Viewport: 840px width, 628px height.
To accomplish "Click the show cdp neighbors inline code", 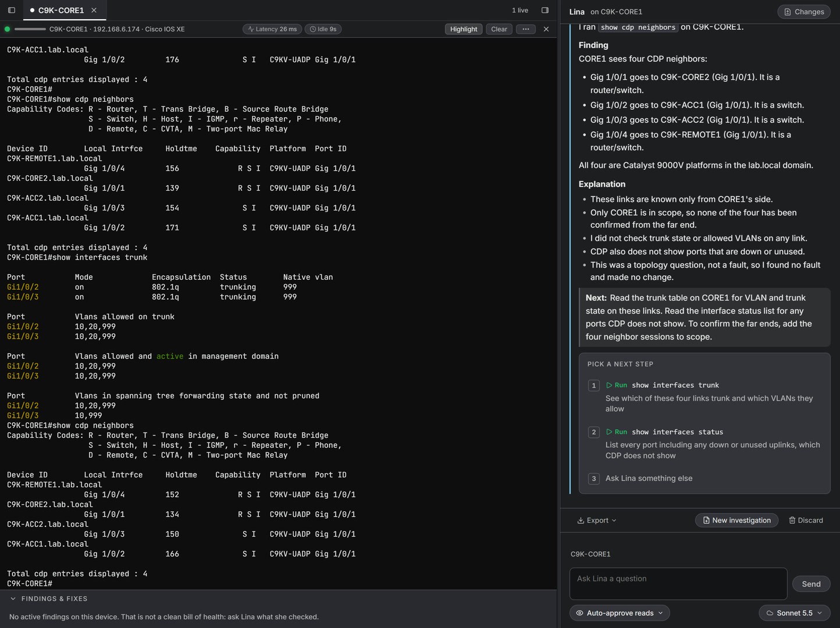I will tap(638, 27).
